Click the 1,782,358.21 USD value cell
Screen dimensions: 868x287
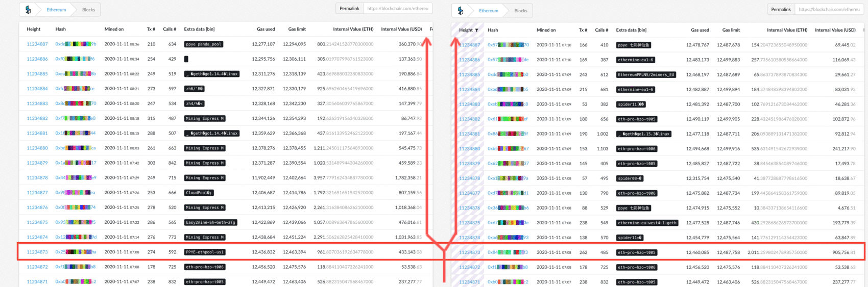click(x=408, y=178)
